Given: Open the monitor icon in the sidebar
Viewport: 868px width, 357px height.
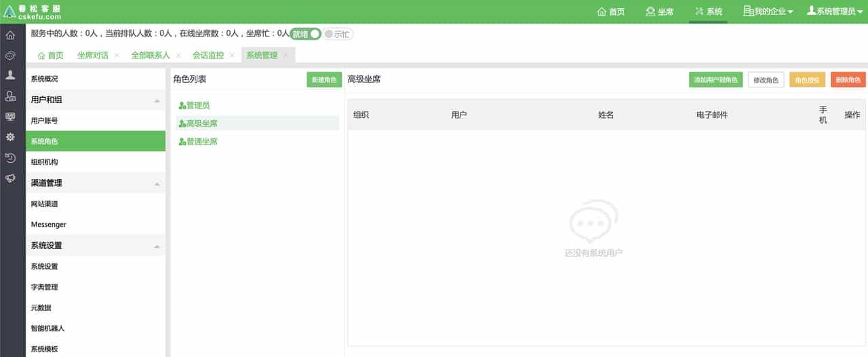Looking at the screenshot, I should (10, 117).
